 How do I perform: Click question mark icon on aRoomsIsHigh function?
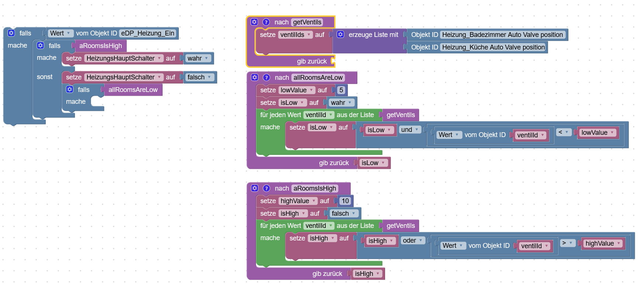(267, 188)
